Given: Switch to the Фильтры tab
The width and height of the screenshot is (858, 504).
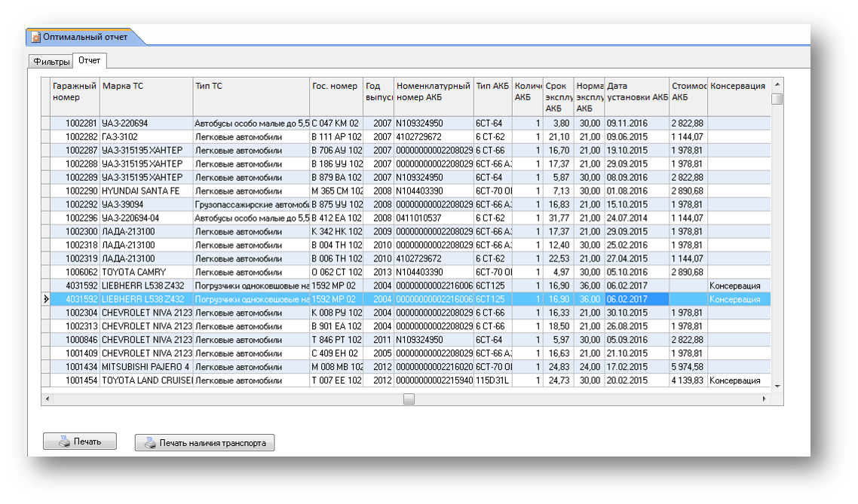Looking at the screenshot, I should click(51, 61).
